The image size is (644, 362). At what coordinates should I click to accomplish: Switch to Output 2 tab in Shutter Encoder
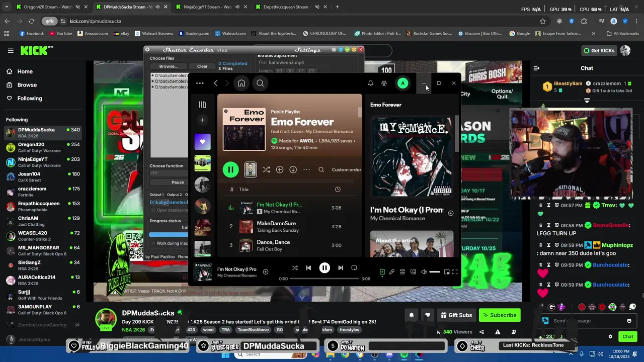[x=174, y=195]
